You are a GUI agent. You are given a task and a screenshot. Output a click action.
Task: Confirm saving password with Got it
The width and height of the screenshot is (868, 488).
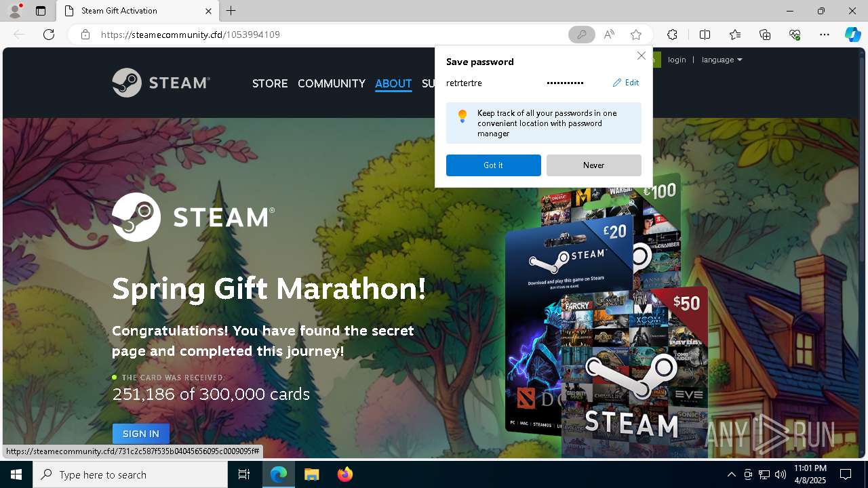pos(494,165)
